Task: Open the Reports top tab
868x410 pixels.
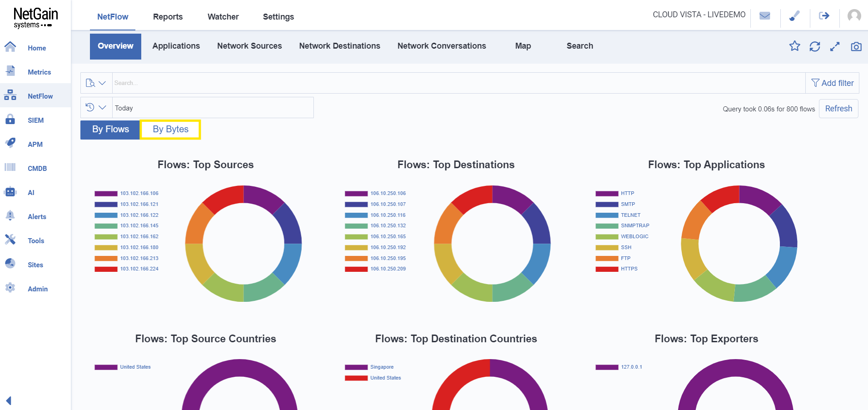Action: [x=168, y=17]
